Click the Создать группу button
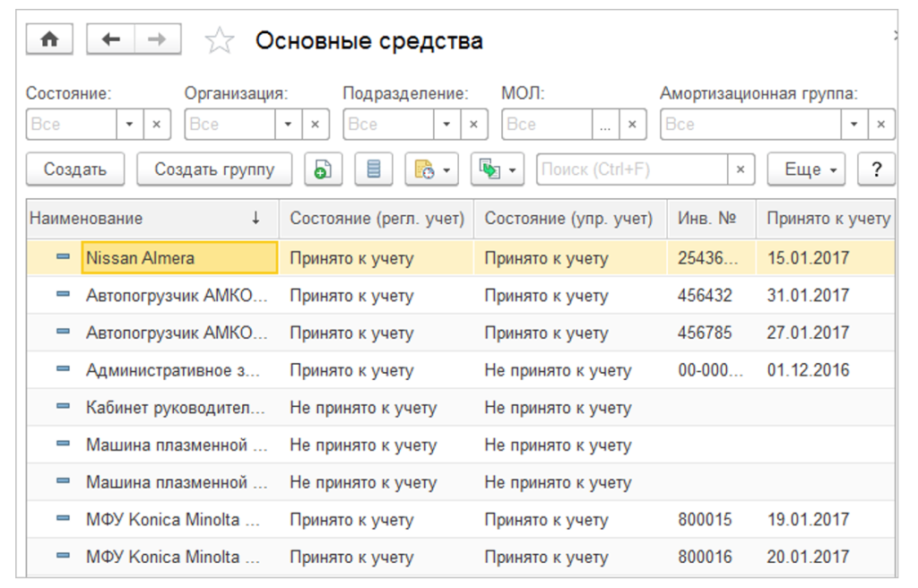This screenshot has width=918, height=588. pos(214,169)
